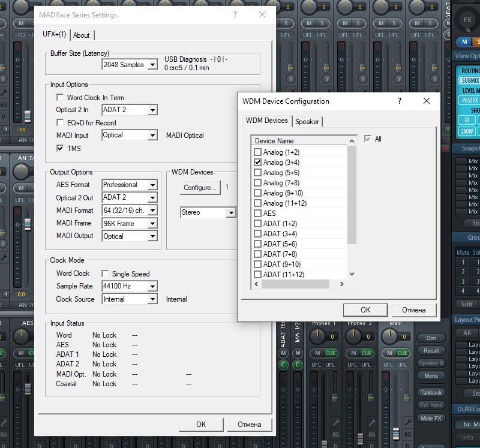Mute the AN 7/8 channel with M
This screenshot has width=480, height=448.
[21, 188]
